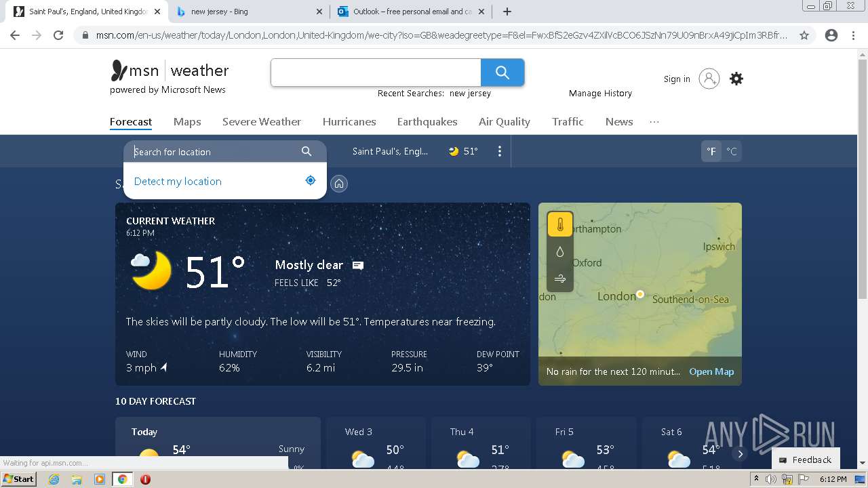Go back to previous page
This screenshot has width=868, height=488.
pyautogui.click(x=15, y=35)
